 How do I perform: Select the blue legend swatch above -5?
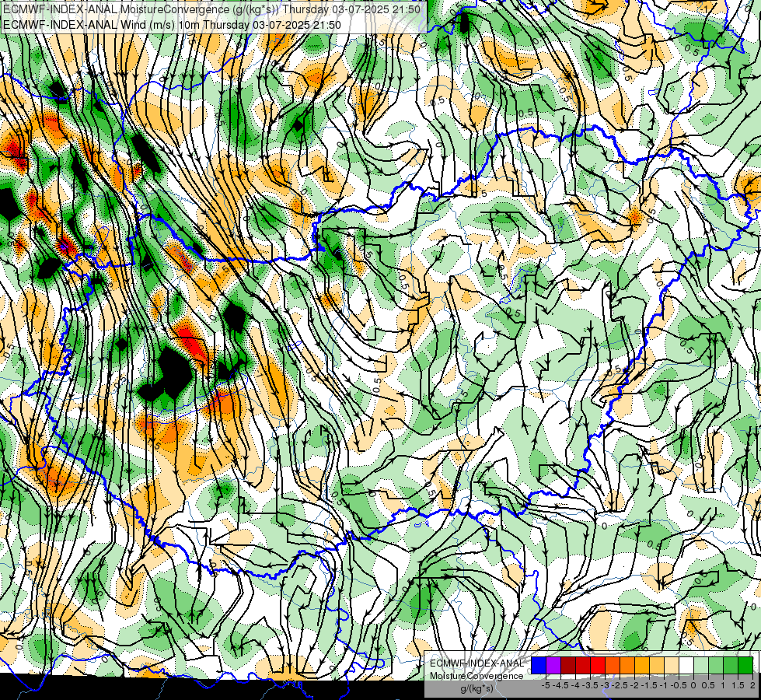(x=539, y=665)
